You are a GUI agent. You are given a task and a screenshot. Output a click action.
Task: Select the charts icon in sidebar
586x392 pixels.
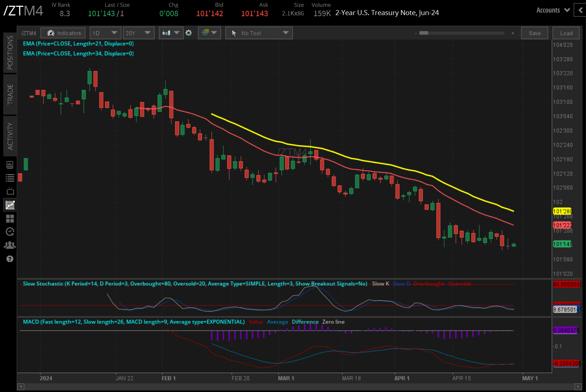pos(10,205)
